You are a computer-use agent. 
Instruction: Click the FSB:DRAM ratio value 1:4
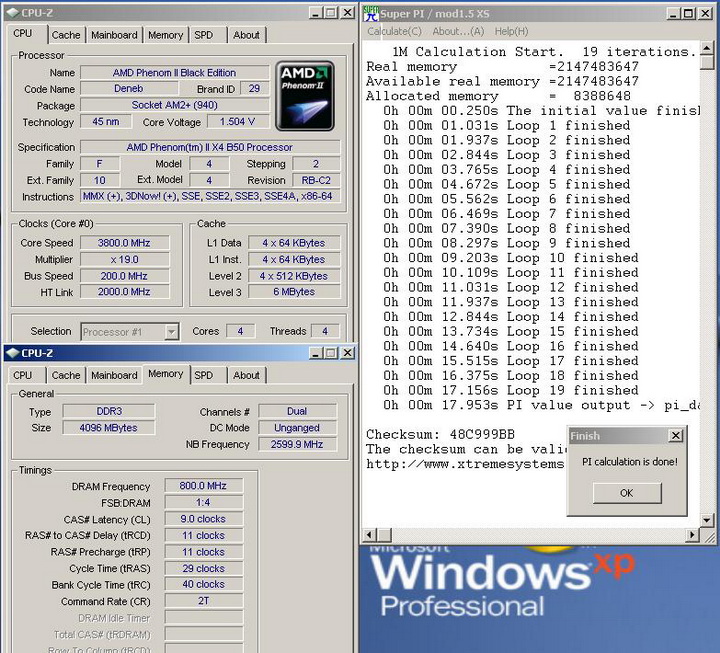[x=203, y=502]
